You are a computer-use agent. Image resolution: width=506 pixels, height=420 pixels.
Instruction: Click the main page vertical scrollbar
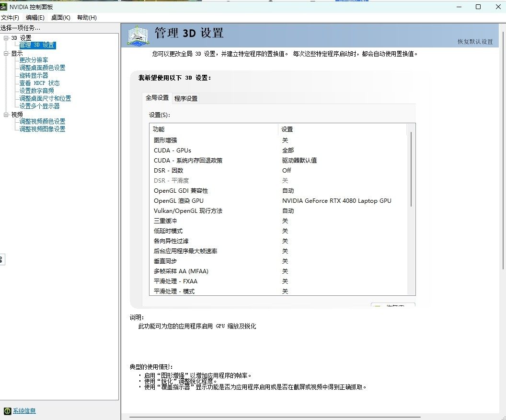tap(504, 151)
